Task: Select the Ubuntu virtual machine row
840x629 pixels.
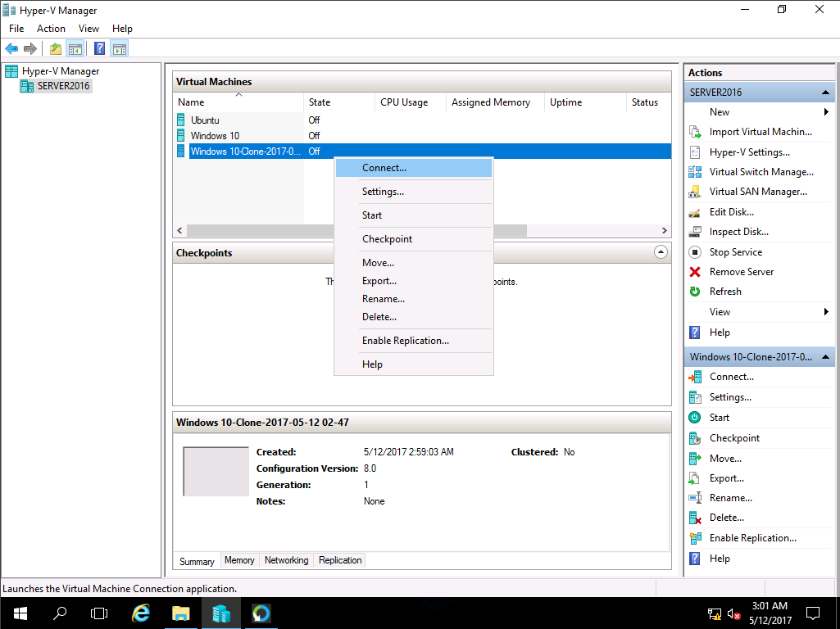Action: [422, 120]
